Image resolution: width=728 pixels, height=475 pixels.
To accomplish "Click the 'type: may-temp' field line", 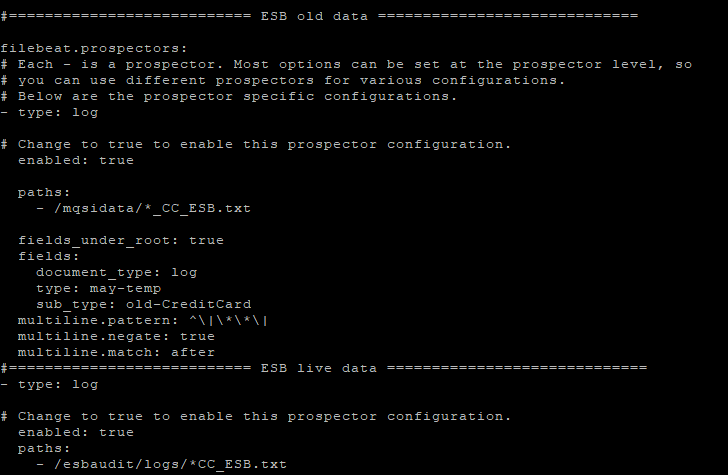I will pos(98,288).
